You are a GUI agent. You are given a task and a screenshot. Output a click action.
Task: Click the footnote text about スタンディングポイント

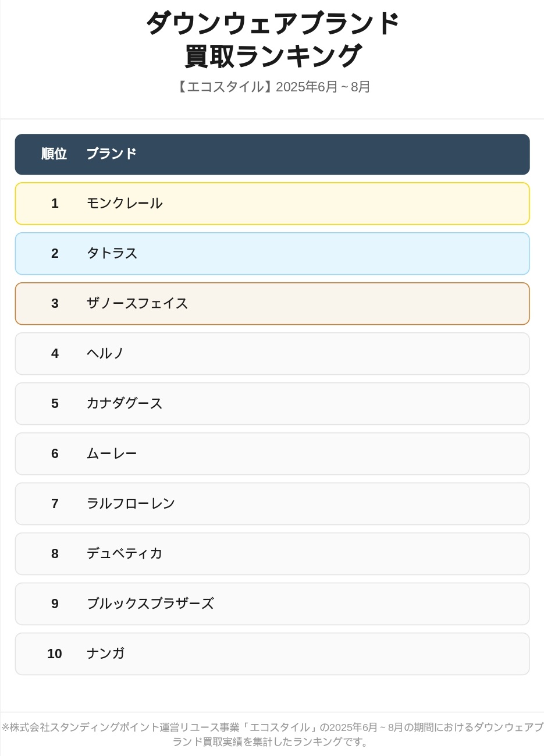click(x=272, y=734)
